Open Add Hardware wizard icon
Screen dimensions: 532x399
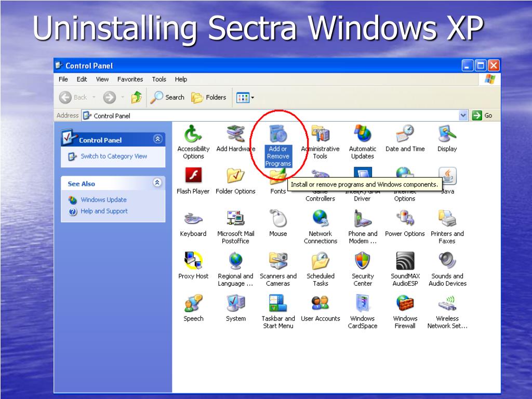click(235, 134)
